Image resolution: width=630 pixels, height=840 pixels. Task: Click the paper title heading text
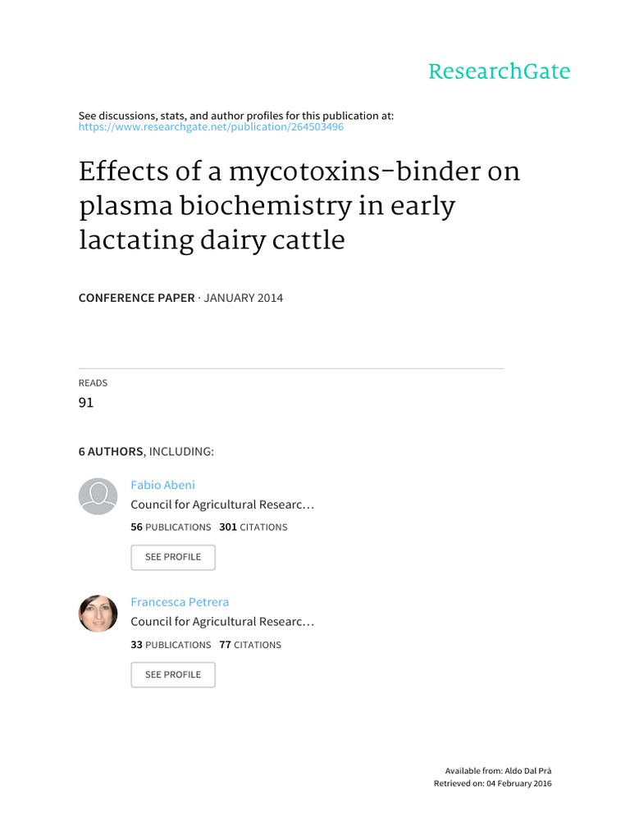299,207
